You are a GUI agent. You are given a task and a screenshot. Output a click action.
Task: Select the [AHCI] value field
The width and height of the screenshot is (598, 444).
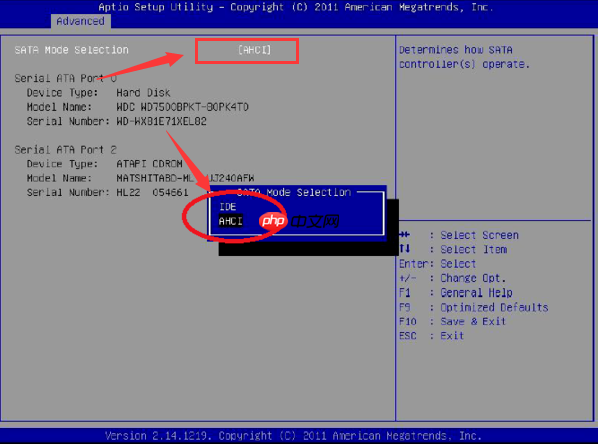[x=254, y=50]
